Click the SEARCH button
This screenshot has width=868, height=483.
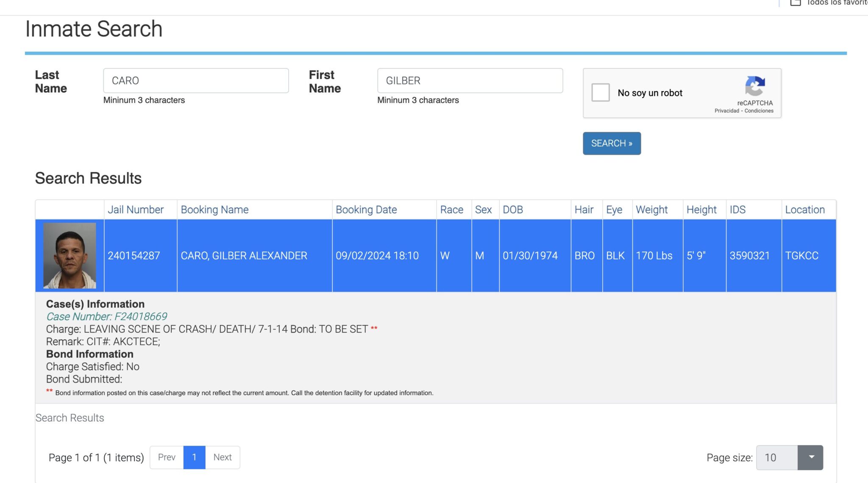(612, 143)
